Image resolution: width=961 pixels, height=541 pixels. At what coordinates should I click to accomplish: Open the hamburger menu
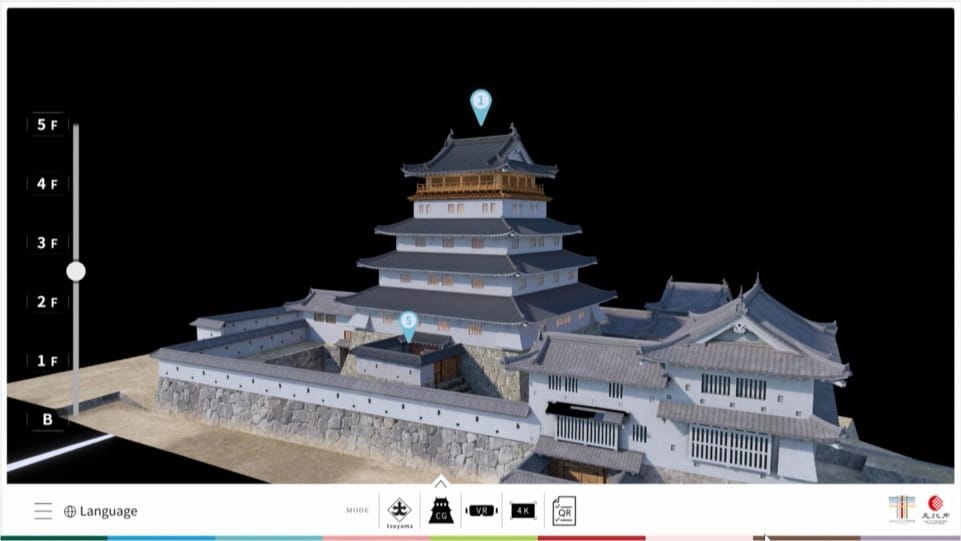(43, 511)
